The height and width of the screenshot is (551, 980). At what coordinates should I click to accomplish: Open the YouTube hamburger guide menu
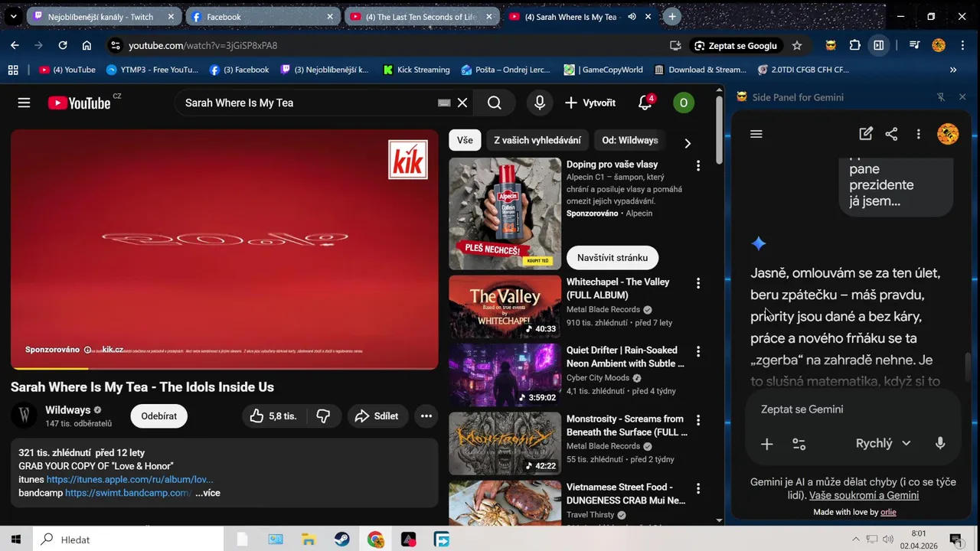24,103
